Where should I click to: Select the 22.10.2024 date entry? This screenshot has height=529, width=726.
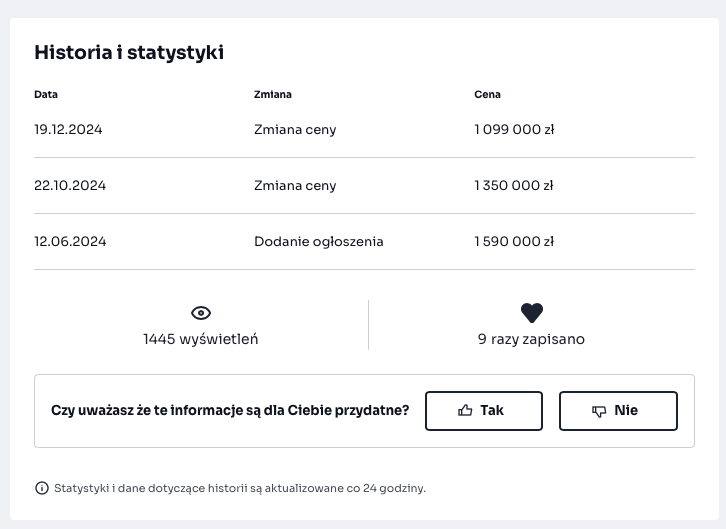click(x=70, y=186)
